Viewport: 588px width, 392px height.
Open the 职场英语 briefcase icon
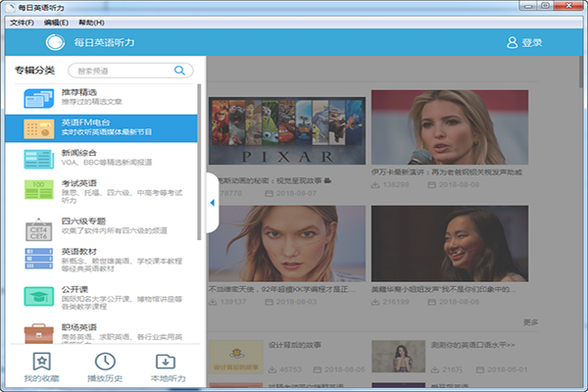[37, 331]
